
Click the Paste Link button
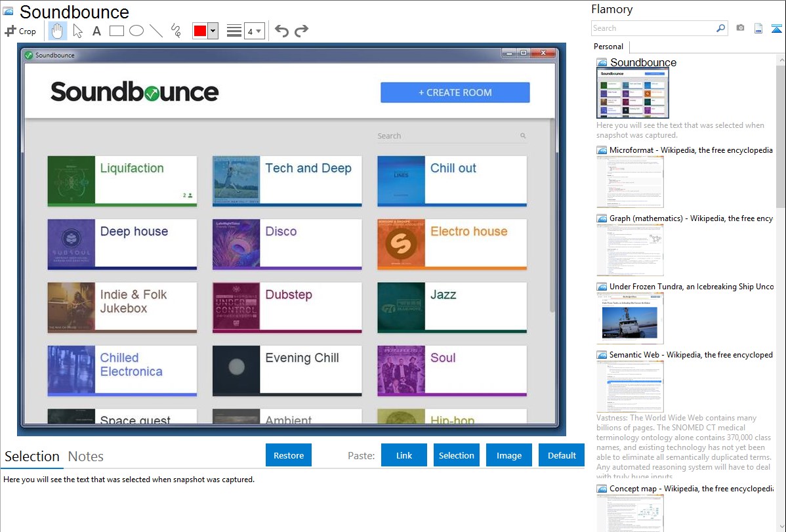pos(404,455)
